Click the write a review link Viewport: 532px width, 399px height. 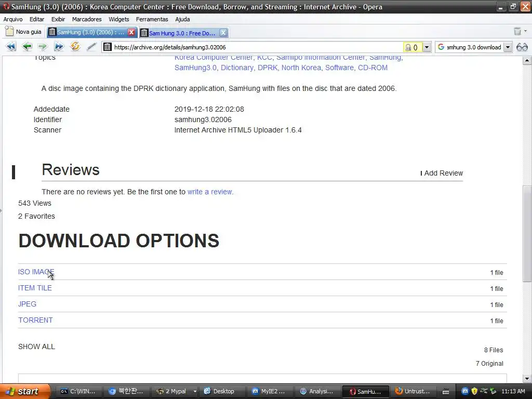[210, 192]
